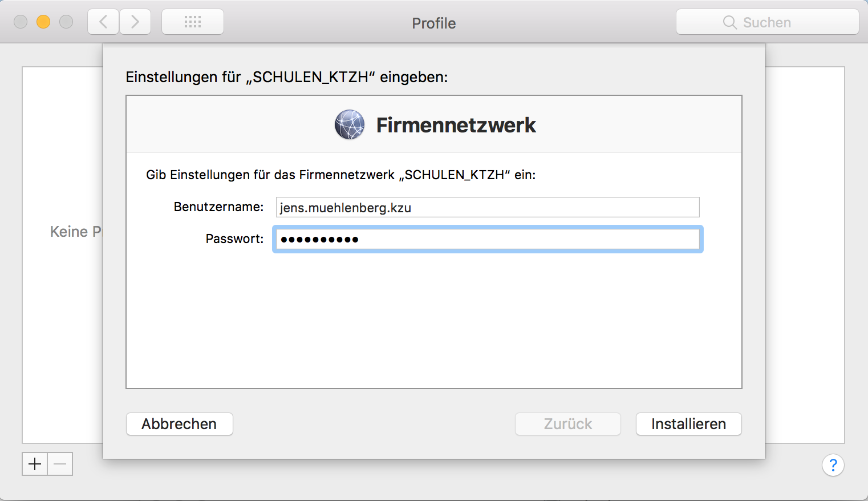Cancel with the Abbrechen button
The height and width of the screenshot is (501, 868).
pos(179,424)
